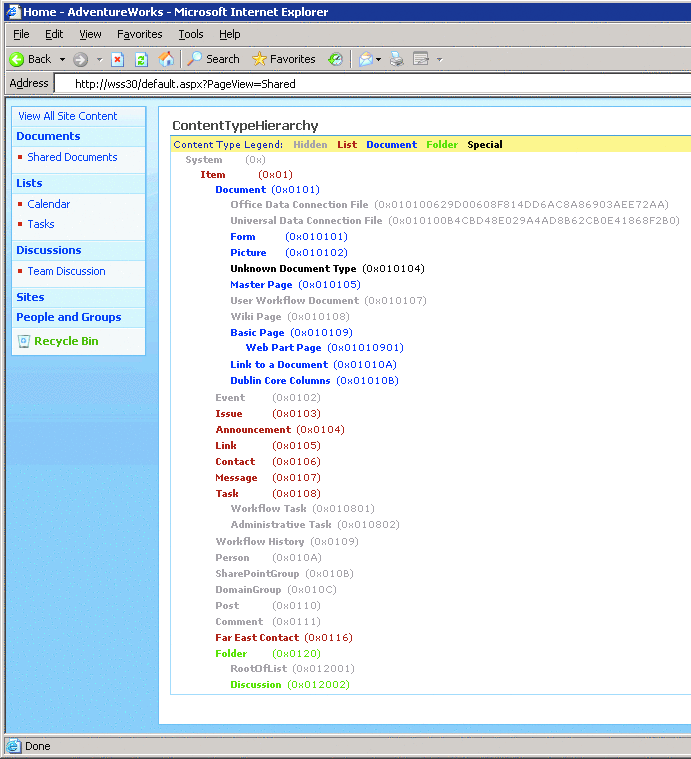Open Shared Documents library
Screen dimensions: 691x759
coord(72,157)
